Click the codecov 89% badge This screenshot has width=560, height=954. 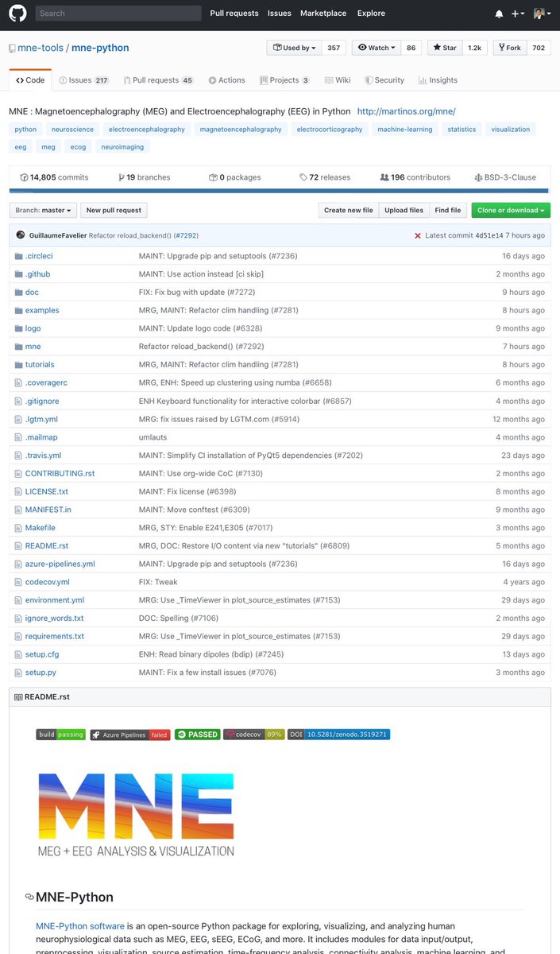[x=253, y=735]
